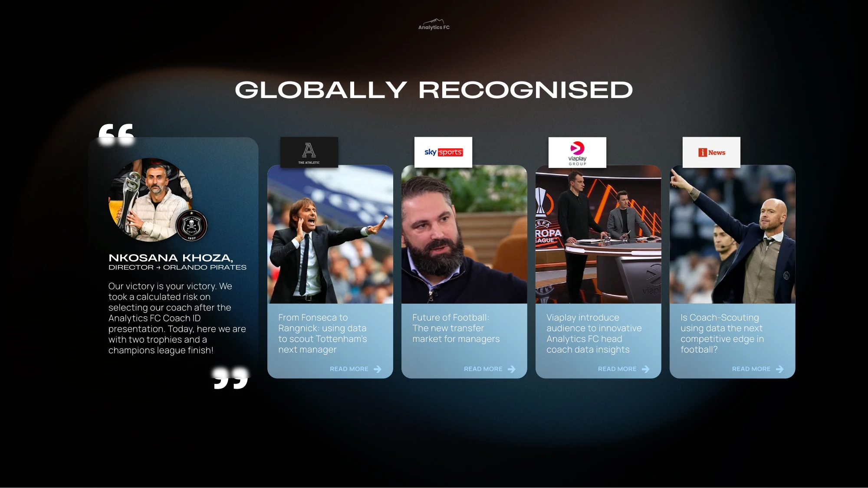Click headline 'Future of Football: The new transfer market'
The height and width of the screenshot is (488, 868).
tap(456, 328)
